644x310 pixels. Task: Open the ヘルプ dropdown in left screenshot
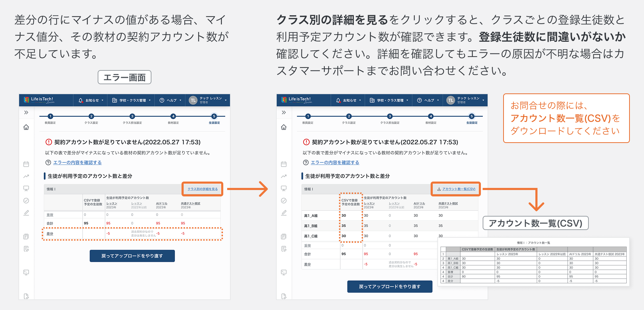[170, 100]
